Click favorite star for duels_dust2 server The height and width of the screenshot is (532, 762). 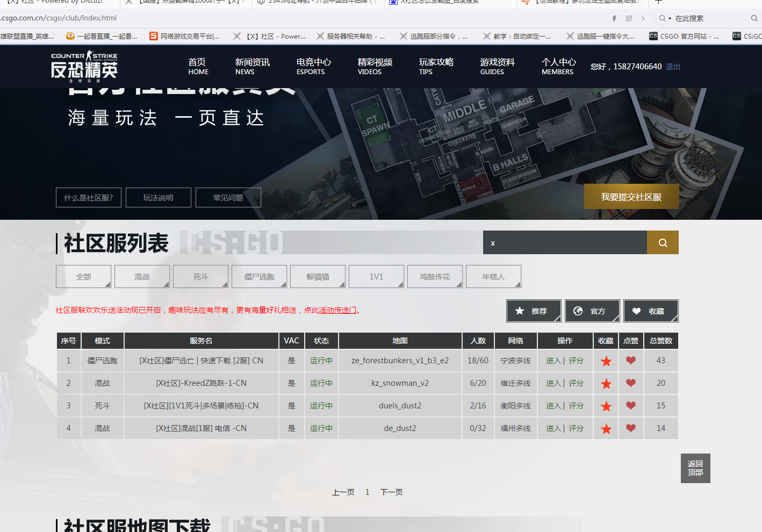(606, 406)
